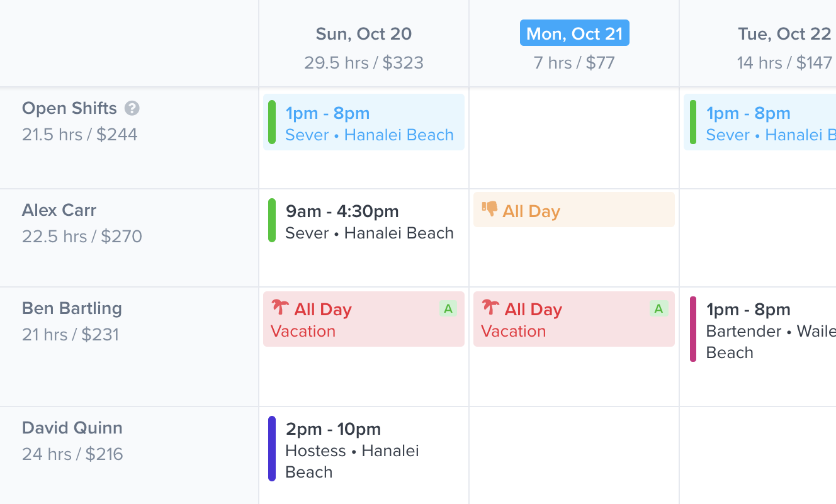Select the Sun, Oct 20 date header
The image size is (836, 504).
[363, 33]
